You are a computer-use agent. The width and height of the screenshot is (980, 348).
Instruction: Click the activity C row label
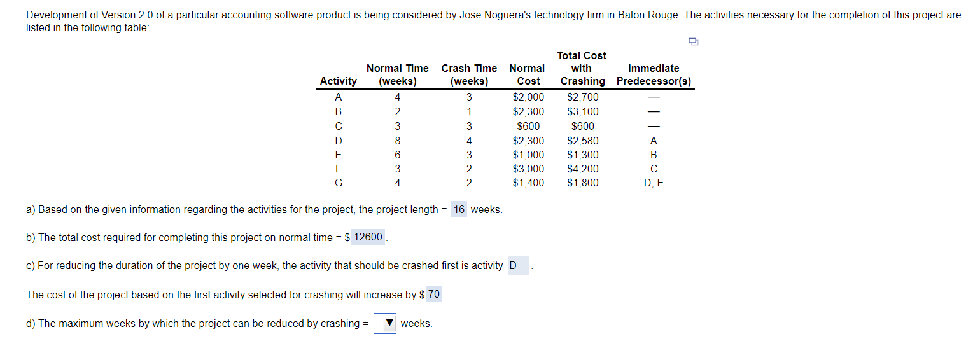coord(339,126)
